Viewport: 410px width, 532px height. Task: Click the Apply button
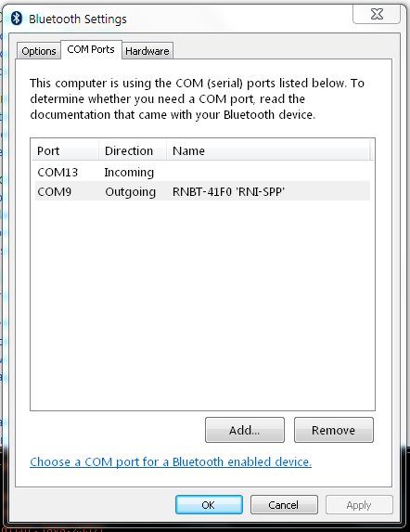[359, 504]
